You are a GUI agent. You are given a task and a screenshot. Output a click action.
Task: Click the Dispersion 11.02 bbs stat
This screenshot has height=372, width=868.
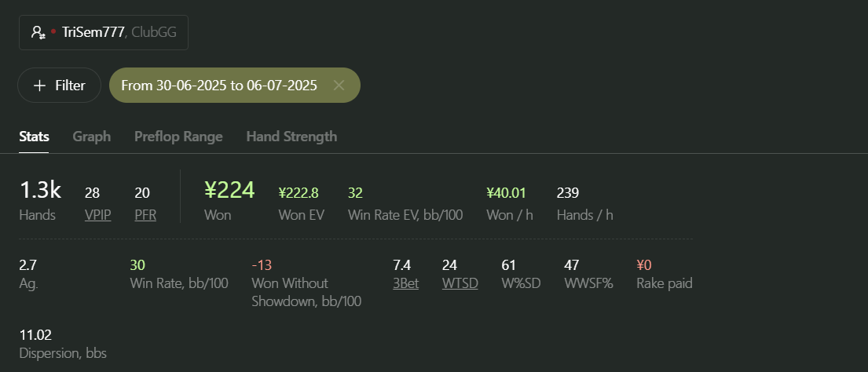pyautogui.click(x=63, y=344)
